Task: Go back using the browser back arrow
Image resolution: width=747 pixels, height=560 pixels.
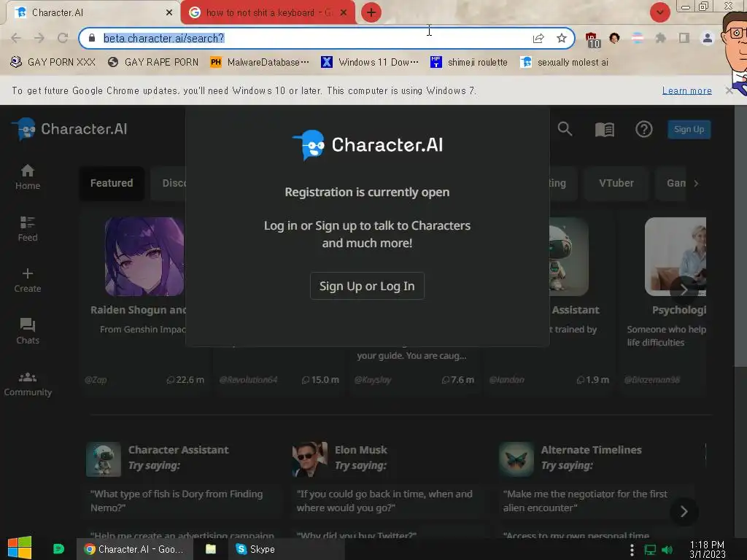Action: pyautogui.click(x=16, y=38)
